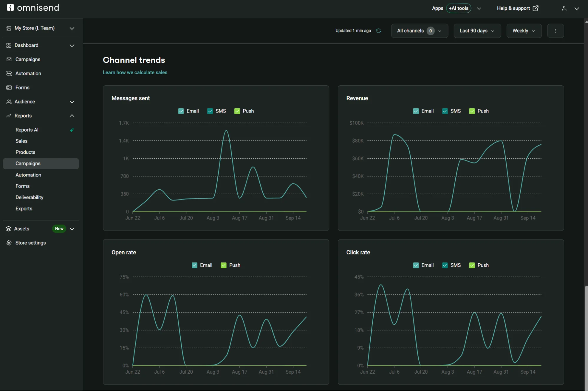Click the Dashboard grid icon
The image size is (588, 391).
9,45
